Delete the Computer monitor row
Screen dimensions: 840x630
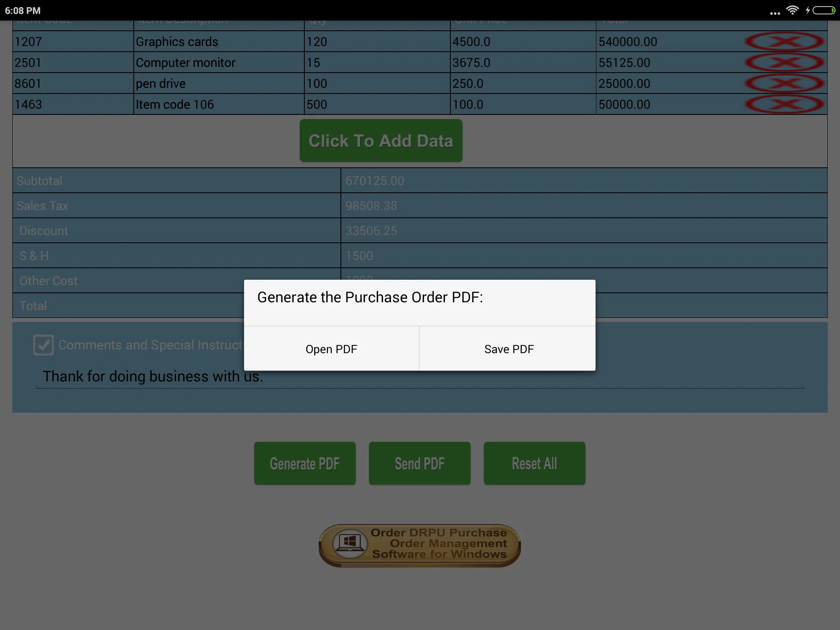(784, 62)
